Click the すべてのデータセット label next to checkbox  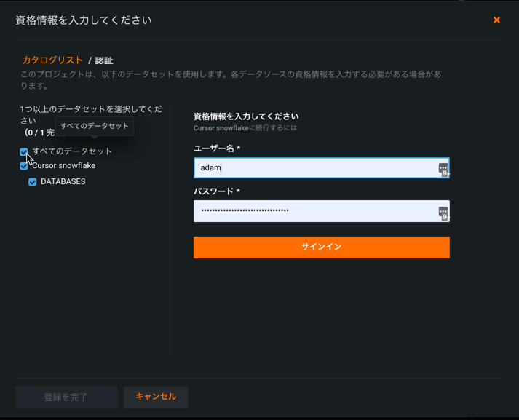(73, 151)
